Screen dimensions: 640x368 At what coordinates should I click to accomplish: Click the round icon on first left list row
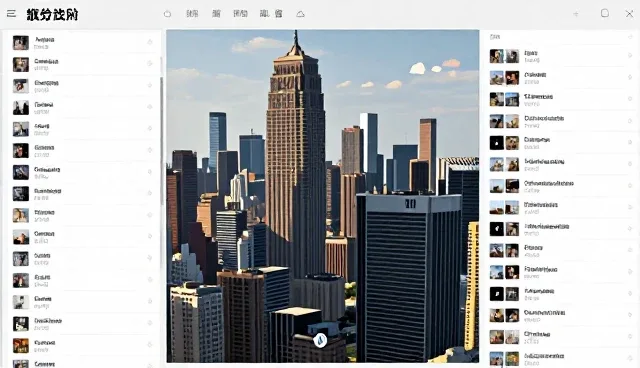(x=150, y=42)
